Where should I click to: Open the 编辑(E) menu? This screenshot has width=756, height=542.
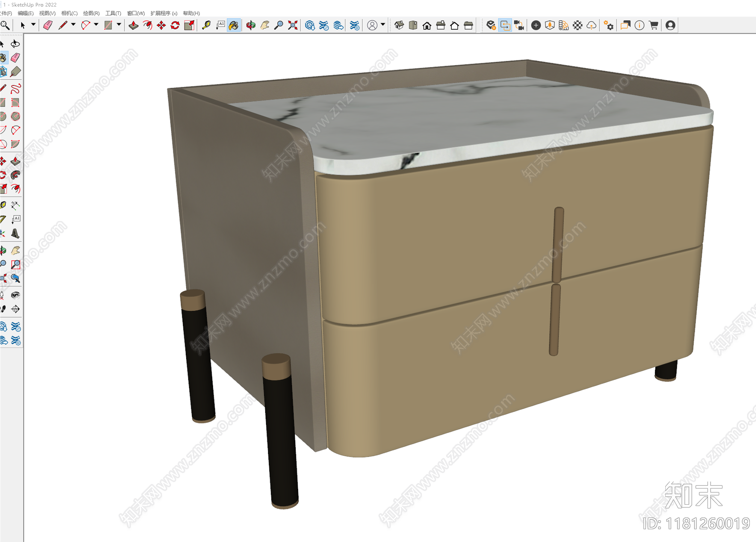click(x=26, y=13)
